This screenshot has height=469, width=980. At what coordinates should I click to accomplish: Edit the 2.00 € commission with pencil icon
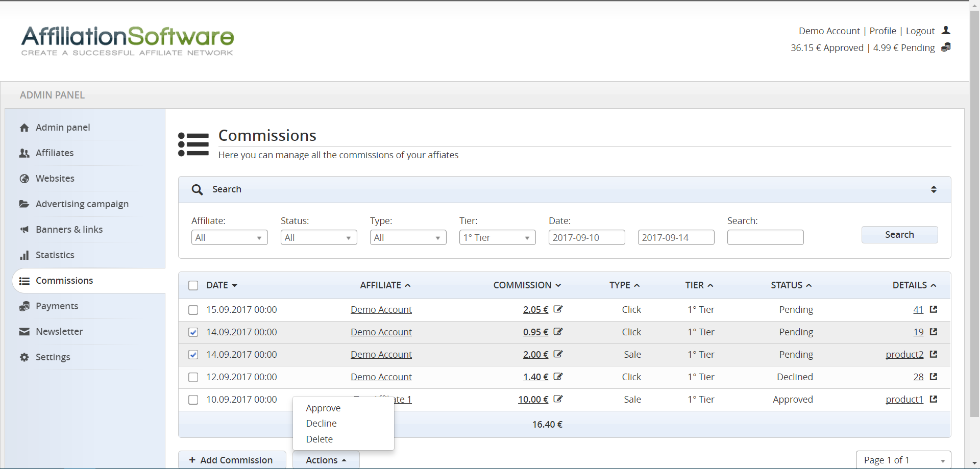[558, 354]
